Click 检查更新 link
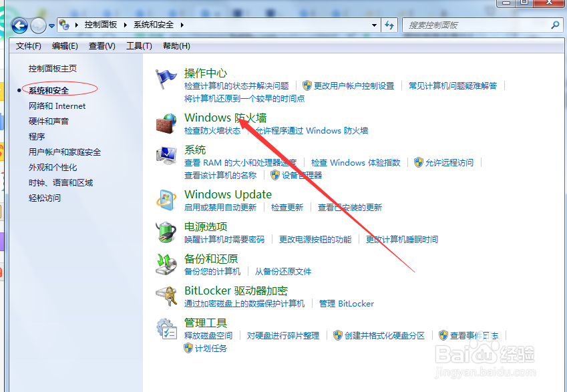The image size is (567, 392). (287, 207)
